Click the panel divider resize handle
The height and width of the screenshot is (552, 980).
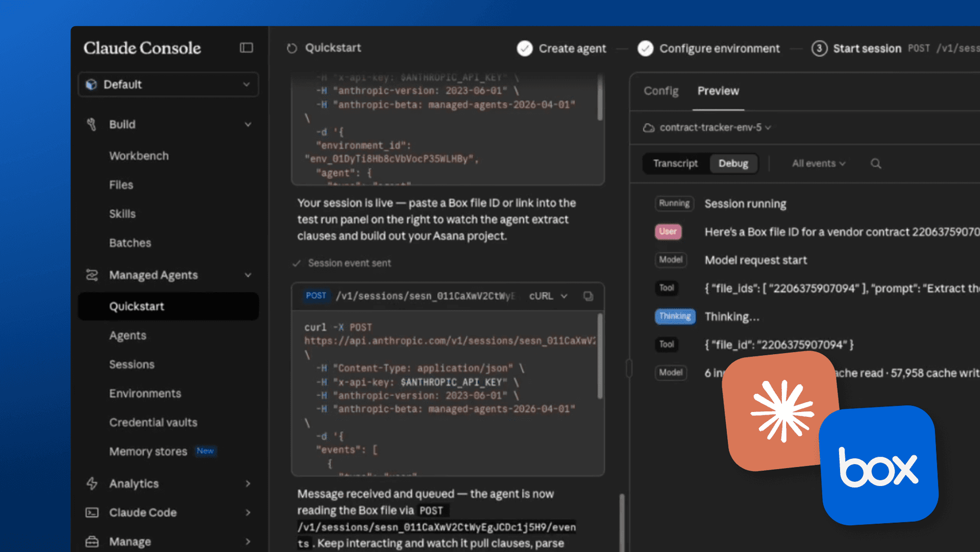point(629,368)
